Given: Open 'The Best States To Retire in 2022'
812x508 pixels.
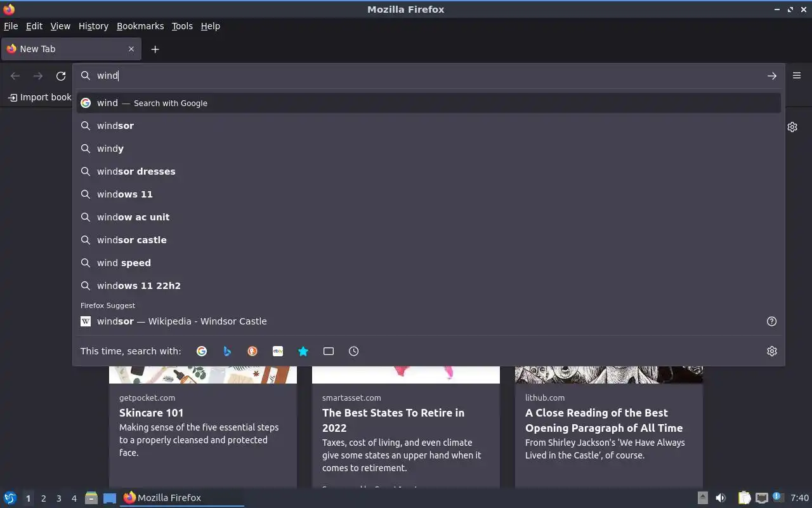Looking at the screenshot, I should (393, 420).
